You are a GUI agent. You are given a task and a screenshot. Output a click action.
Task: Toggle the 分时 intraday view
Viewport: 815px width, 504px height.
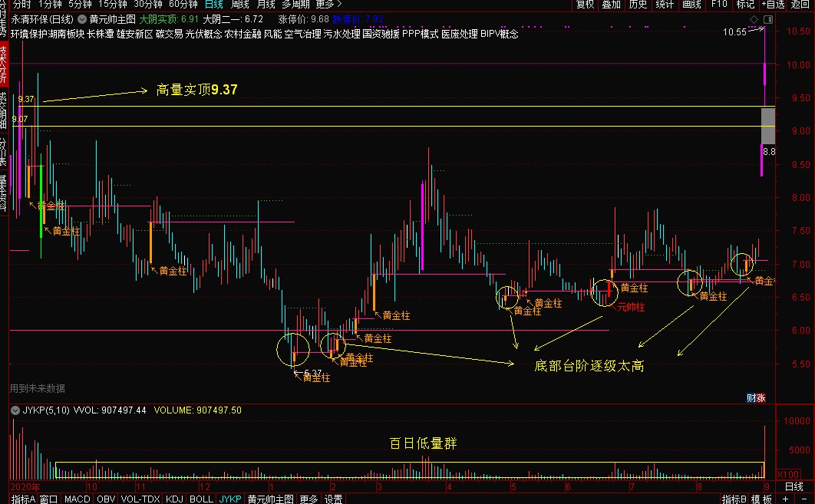21,5
